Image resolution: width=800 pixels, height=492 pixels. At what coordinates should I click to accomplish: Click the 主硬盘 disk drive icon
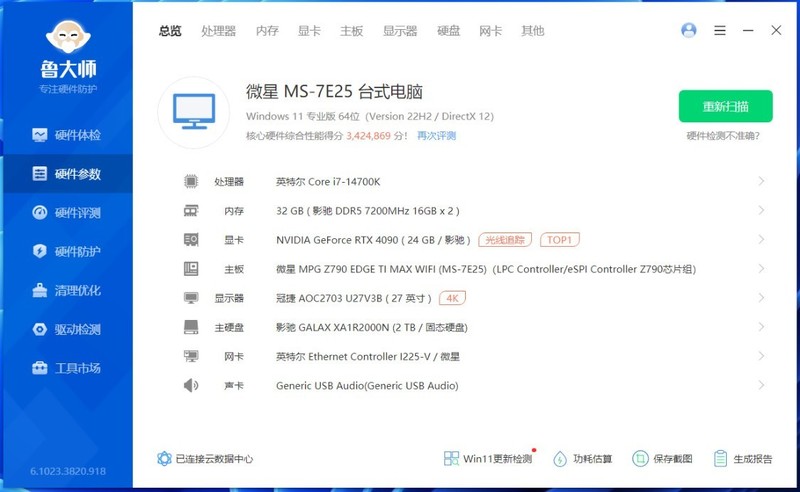pos(191,327)
